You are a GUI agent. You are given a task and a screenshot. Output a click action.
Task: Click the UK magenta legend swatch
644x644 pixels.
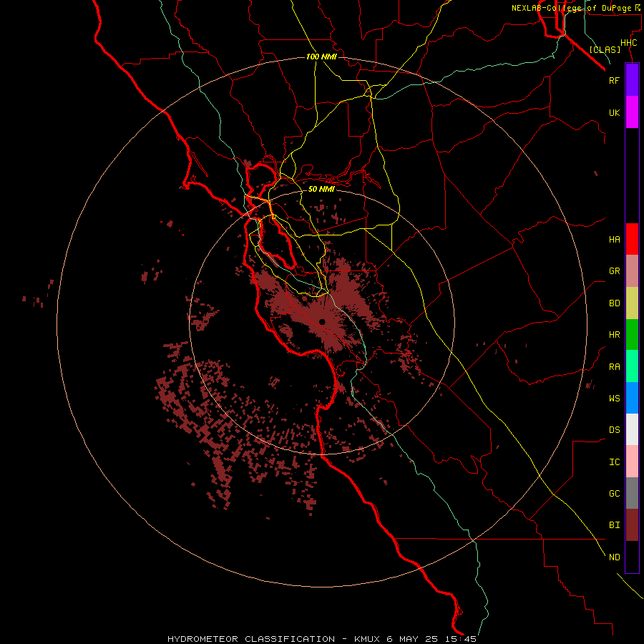632,112
